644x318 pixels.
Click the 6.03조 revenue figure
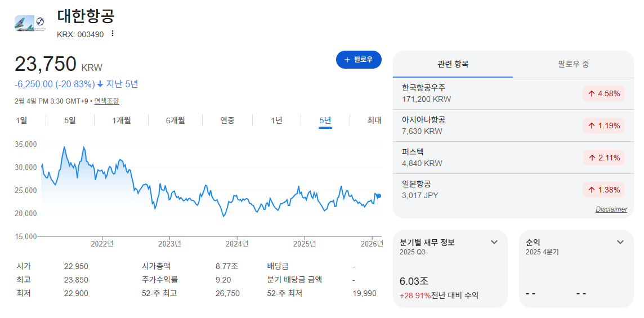tap(414, 281)
